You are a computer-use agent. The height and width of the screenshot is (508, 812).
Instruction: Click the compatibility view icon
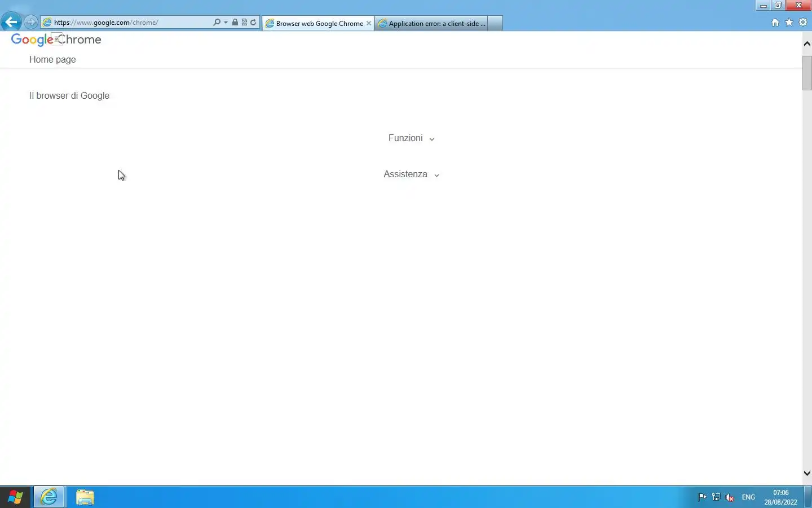point(244,23)
